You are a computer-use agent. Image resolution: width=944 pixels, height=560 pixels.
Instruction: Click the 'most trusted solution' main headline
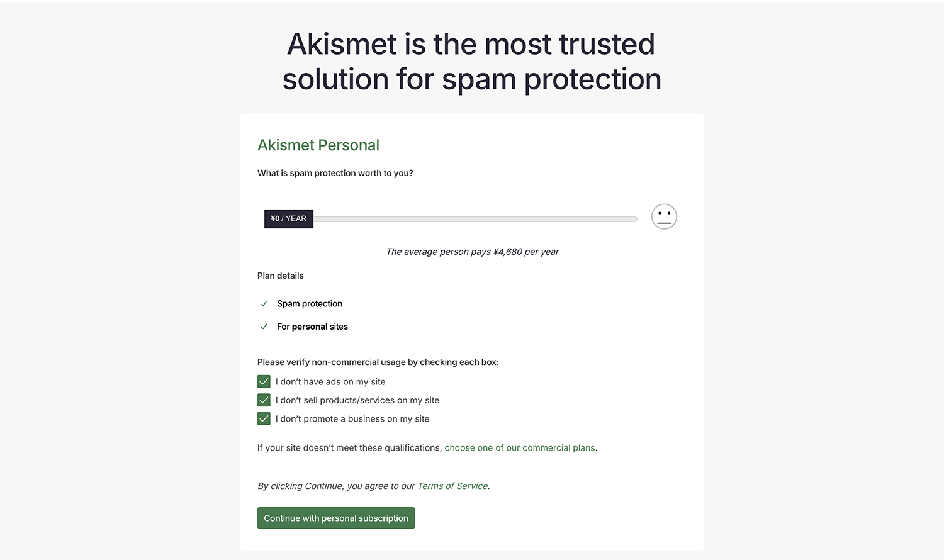click(471, 62)
